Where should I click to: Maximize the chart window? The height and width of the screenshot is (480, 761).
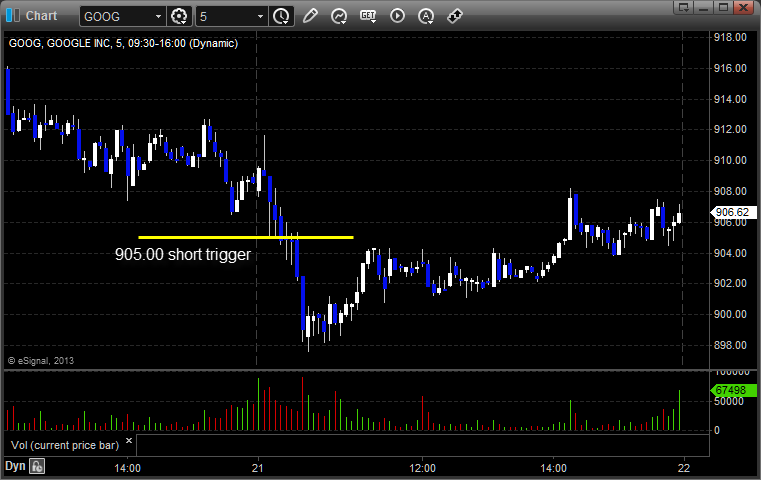click(x=723, y=7)
